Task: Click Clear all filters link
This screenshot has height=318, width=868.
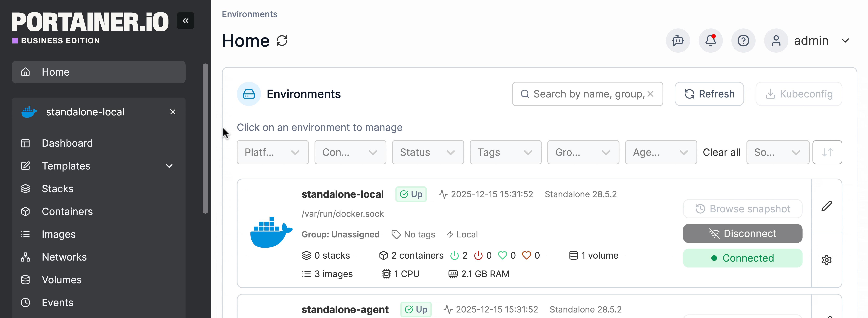Action: [x=721, y=152]
